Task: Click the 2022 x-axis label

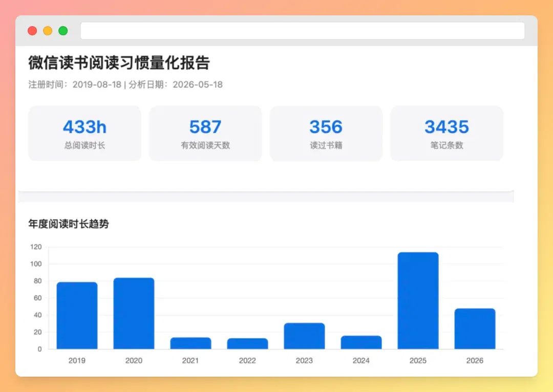Action: (248, 361)
